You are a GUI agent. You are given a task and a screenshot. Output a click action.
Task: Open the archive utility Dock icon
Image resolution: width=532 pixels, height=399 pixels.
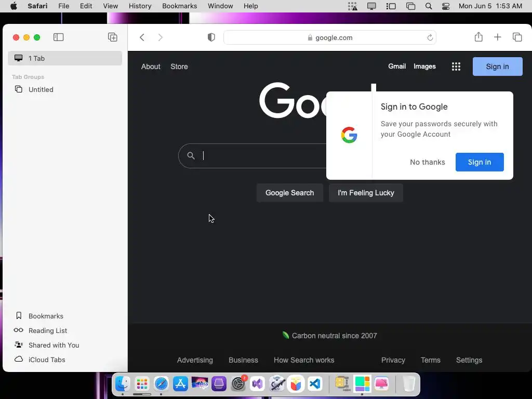[x=342, y=384]
